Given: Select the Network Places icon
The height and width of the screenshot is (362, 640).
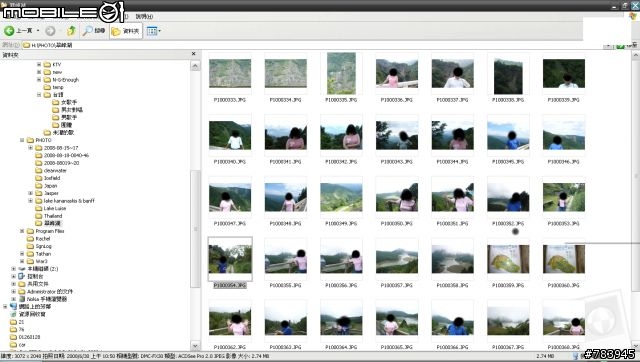Looking at the screenshot, I should coord(13,306).
